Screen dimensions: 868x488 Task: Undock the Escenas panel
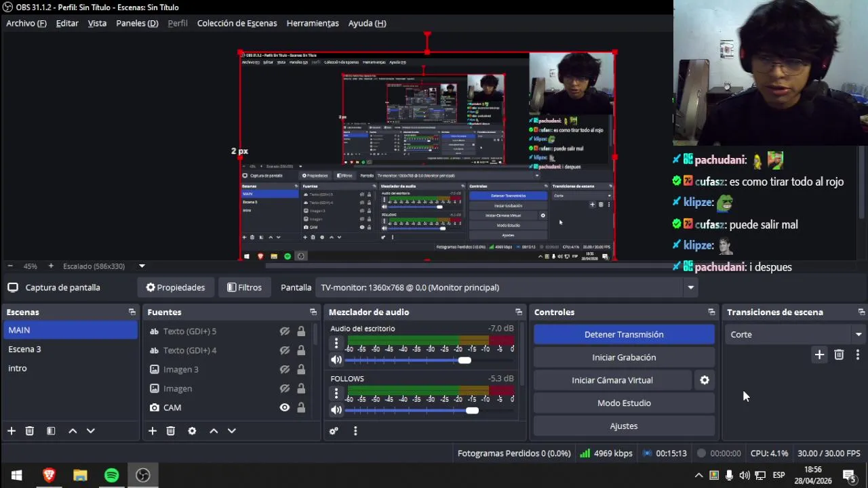pos(132,312)
